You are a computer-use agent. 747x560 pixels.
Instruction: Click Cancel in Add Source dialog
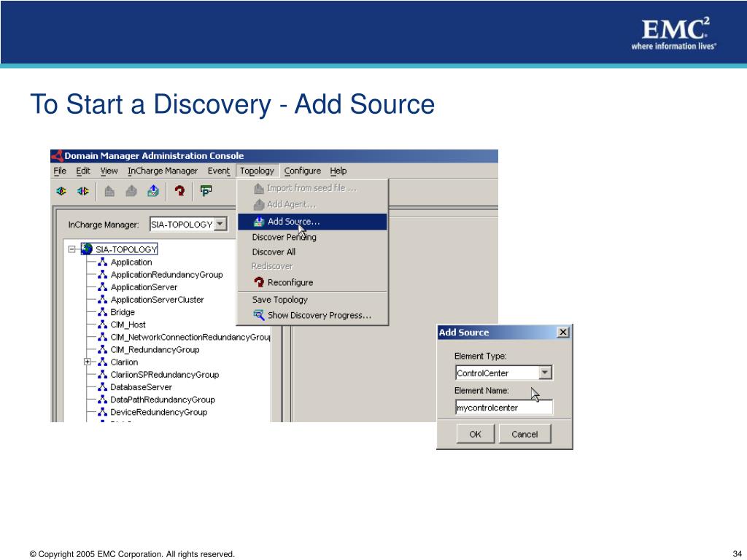(525, 434)
